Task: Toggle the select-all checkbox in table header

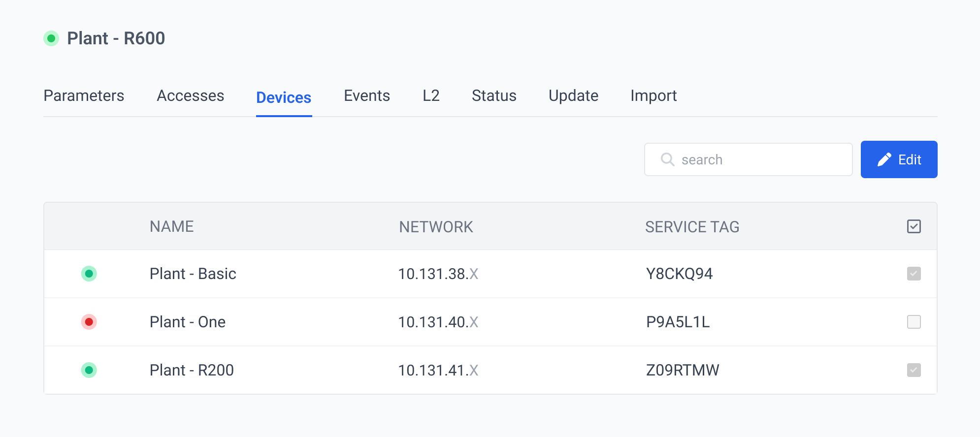Action: [914, 226]
